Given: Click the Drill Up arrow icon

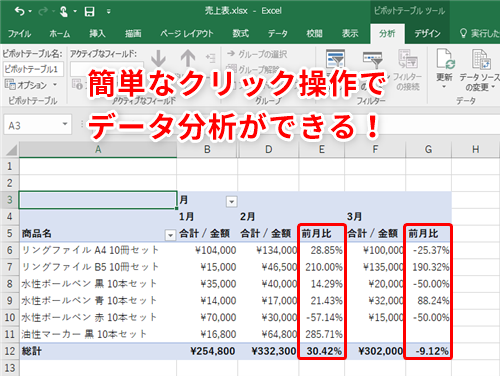Looking at the screenshot, I should [x=188, y=58].
